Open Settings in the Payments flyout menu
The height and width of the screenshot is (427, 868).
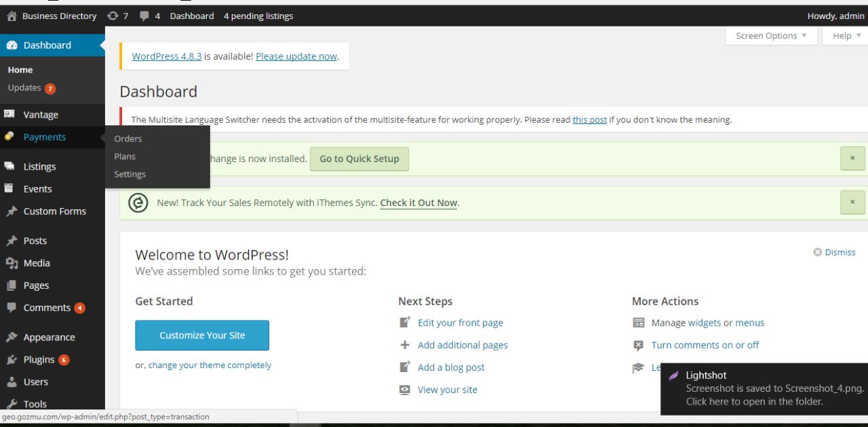point(130,174)
